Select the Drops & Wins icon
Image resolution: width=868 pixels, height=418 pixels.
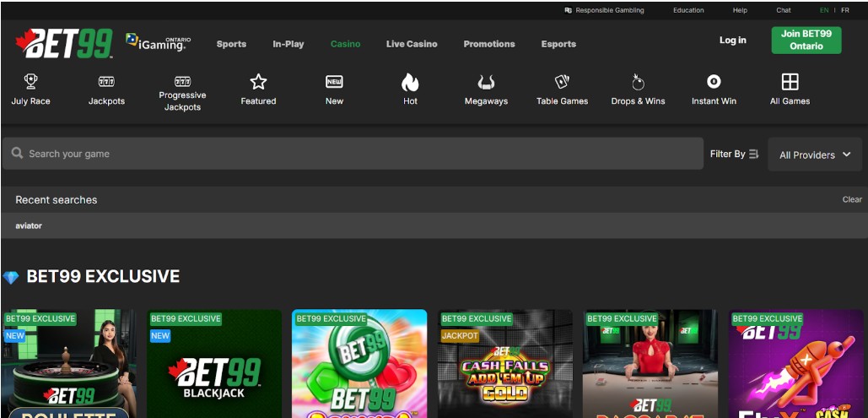coord(638,82)
